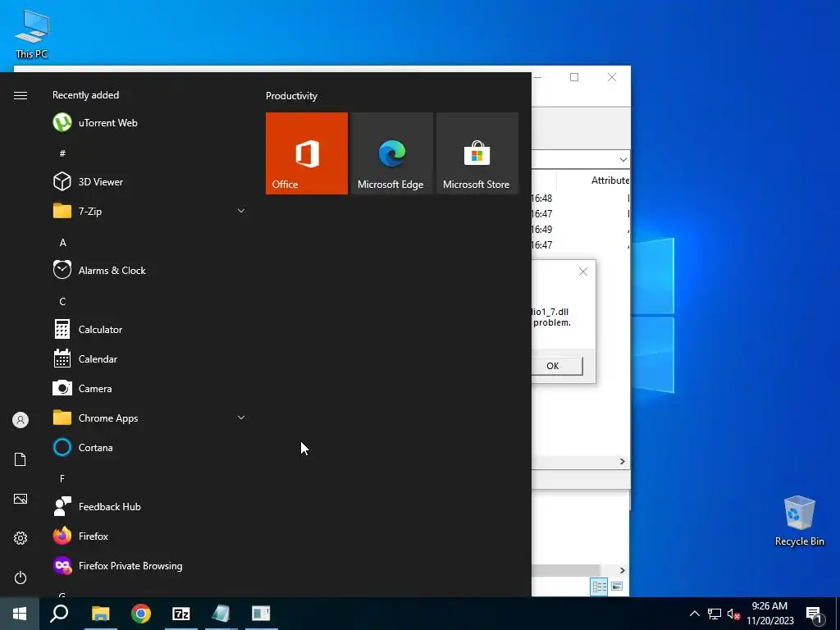Open taskbar Search
The width and height of the screenshot is (840, 630).
(59, 614)
